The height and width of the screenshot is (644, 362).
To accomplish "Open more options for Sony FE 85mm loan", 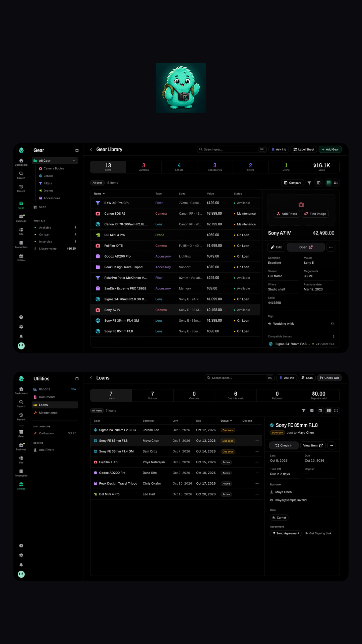I will pos(331,445).
